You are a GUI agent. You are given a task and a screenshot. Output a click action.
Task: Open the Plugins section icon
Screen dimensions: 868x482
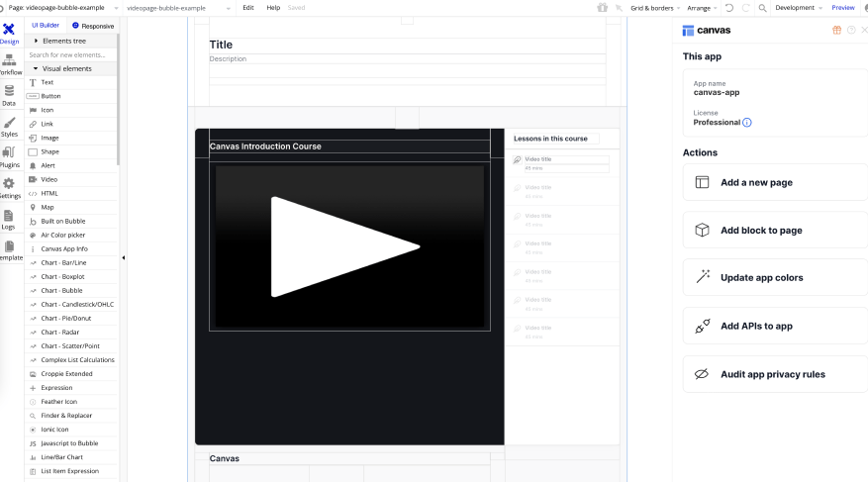click(9, 157)
